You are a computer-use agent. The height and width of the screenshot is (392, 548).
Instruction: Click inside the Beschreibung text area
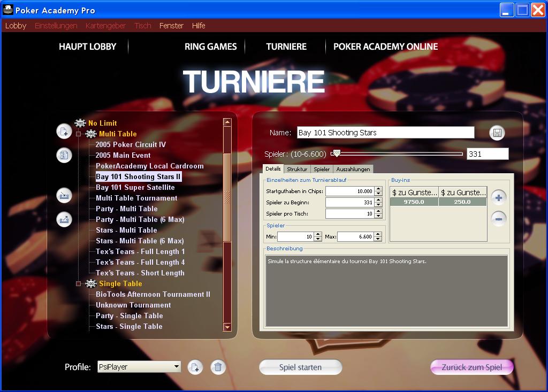[x=386, y=291]
